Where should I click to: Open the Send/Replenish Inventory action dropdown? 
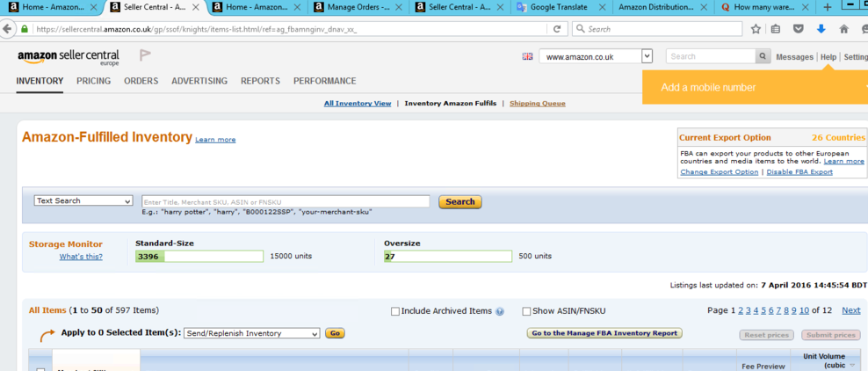(x=252, y=333)
